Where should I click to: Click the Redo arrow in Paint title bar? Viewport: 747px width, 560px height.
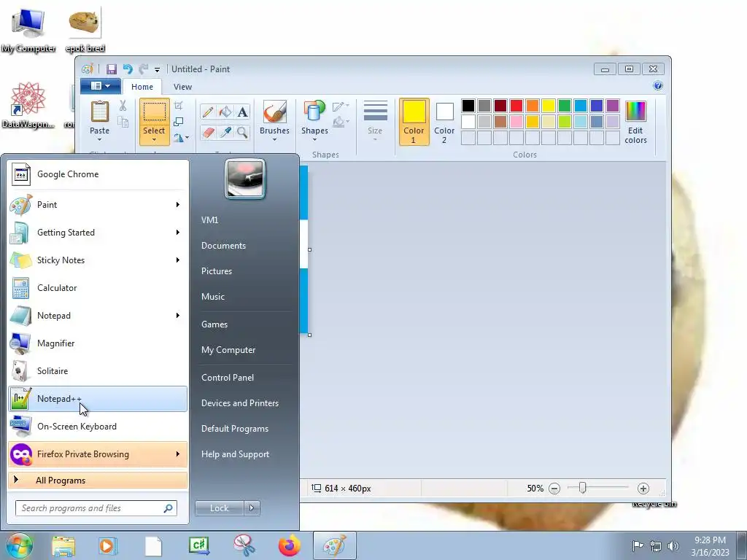click(x=143, y=69)
